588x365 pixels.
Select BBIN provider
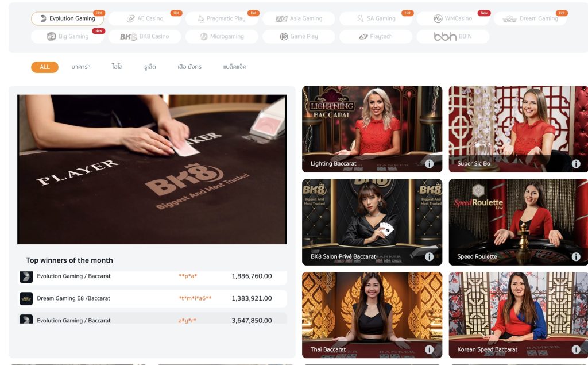pos(453,36)
